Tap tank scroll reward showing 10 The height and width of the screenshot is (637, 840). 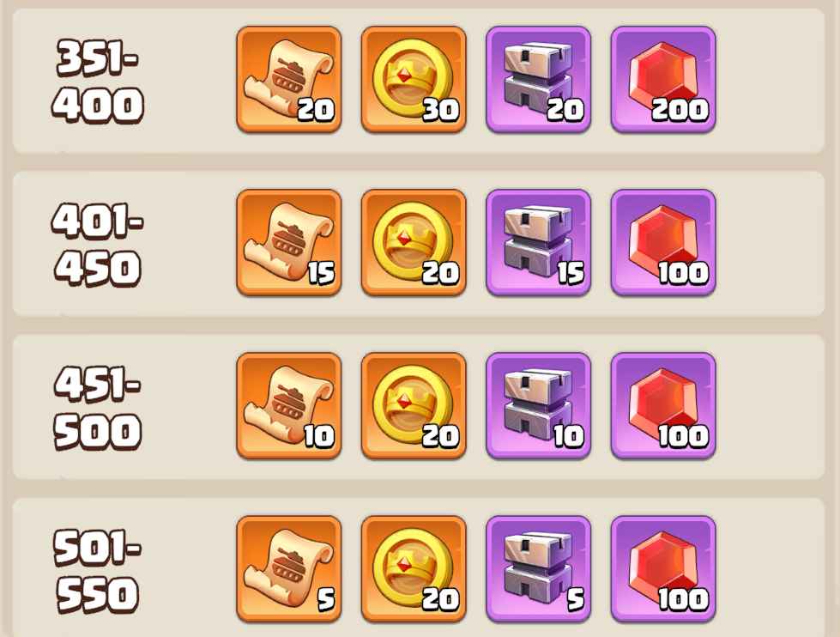[x=289, y=406]
